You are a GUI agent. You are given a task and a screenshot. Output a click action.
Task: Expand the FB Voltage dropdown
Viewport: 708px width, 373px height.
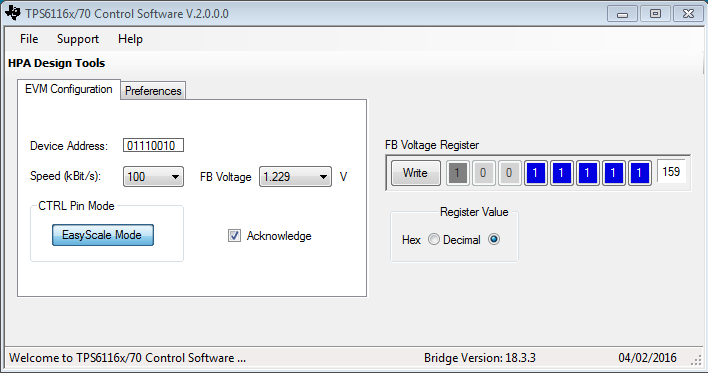click(295, 177)
